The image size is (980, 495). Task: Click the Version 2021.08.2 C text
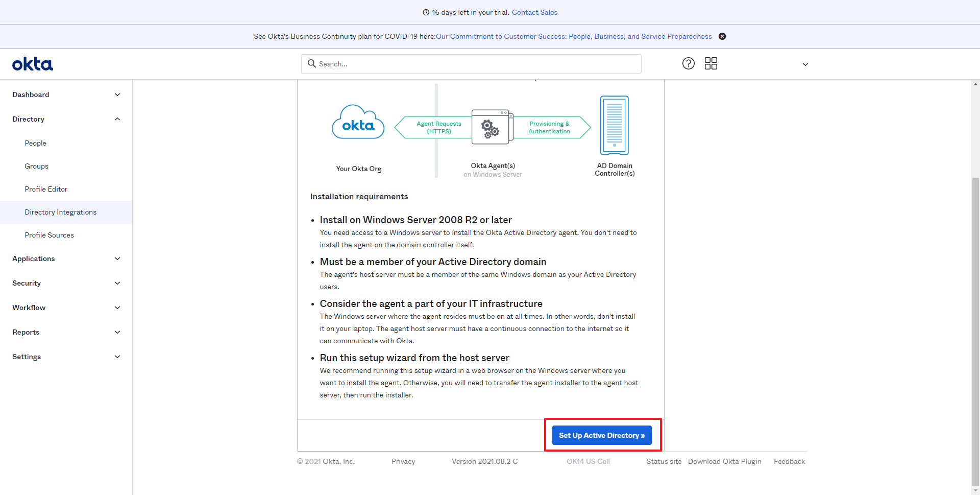tap(485, 461)
